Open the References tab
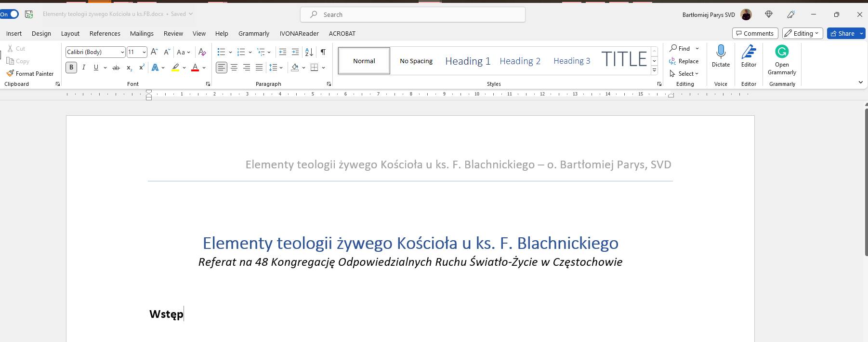 coord(105,33)
